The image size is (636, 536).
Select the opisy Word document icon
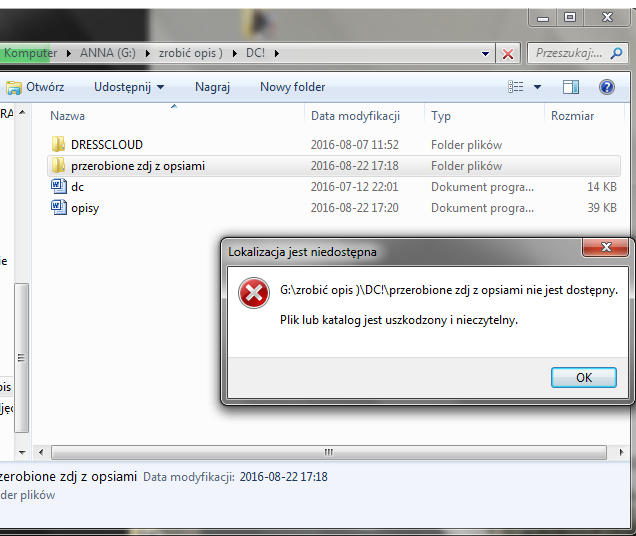point(58,208)
